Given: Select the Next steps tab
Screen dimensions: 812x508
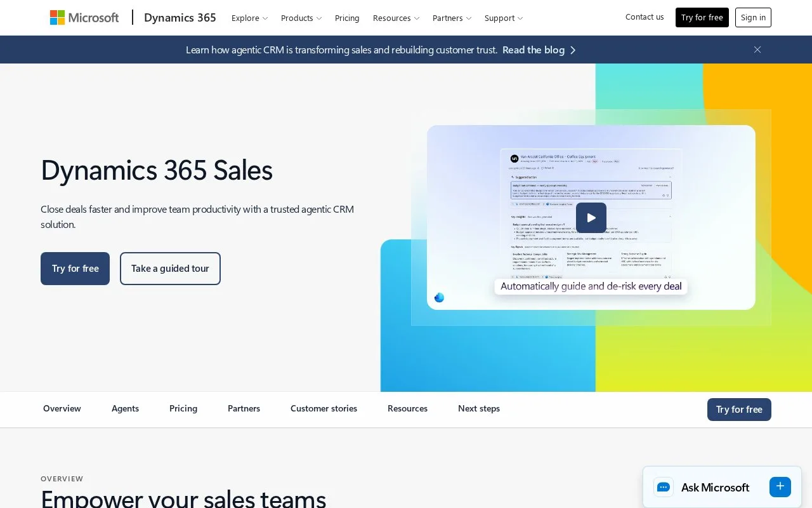Looking at the screenshot, I should tap(479, 409).
